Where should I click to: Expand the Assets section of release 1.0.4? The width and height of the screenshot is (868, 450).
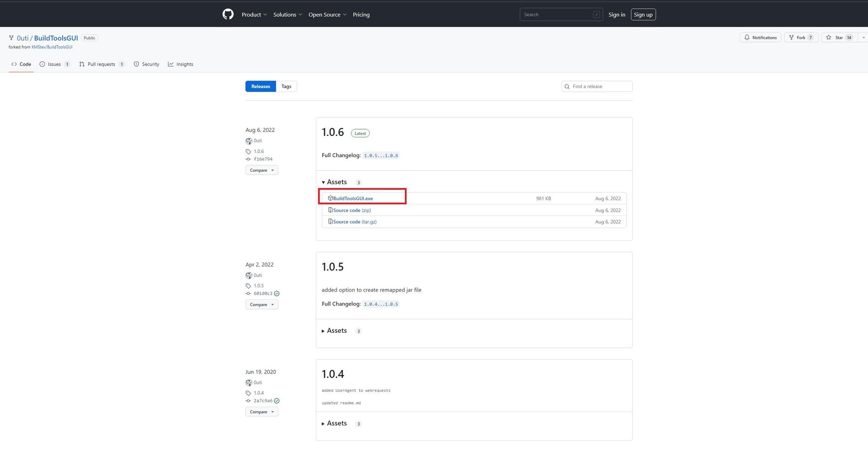coord(335,423)
